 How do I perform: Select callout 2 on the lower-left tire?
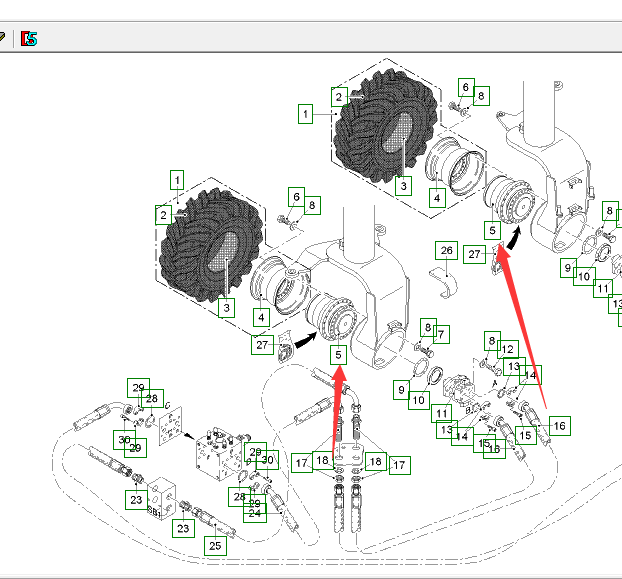pyautogui.click(x=163, y=215)
